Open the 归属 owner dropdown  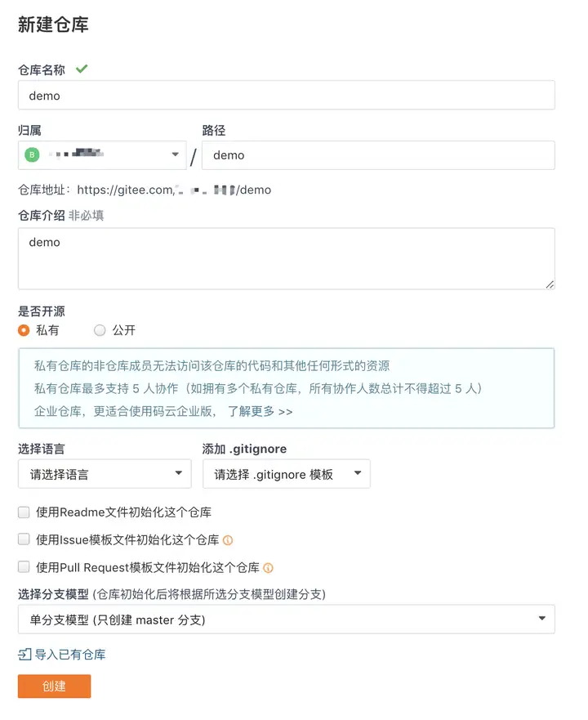click(x=102, y=155)
